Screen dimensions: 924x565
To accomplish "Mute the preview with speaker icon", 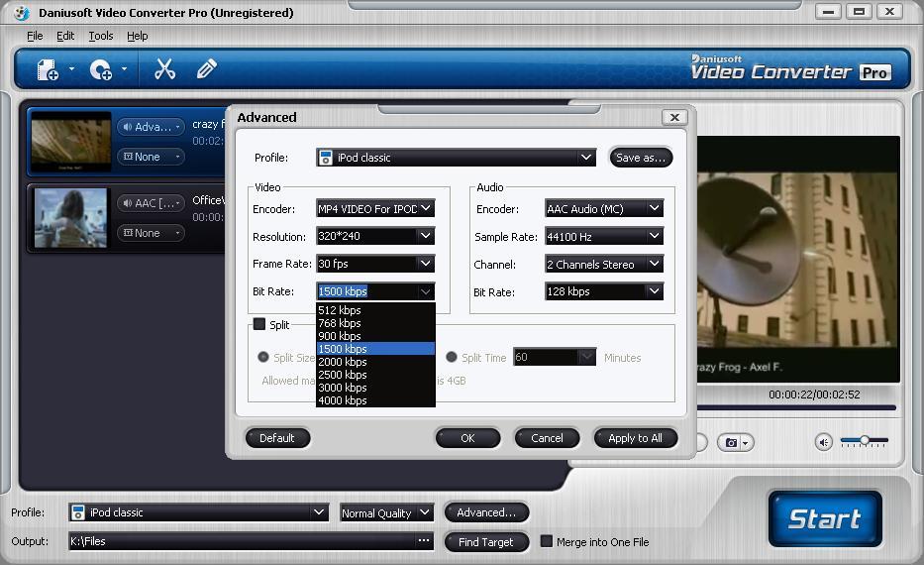I will point(824,442).
